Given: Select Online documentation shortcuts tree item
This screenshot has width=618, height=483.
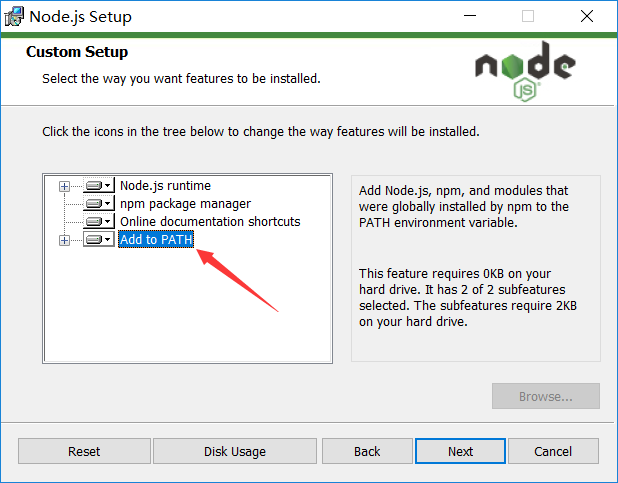Looking at the screenshot, I should pos(210,222).
